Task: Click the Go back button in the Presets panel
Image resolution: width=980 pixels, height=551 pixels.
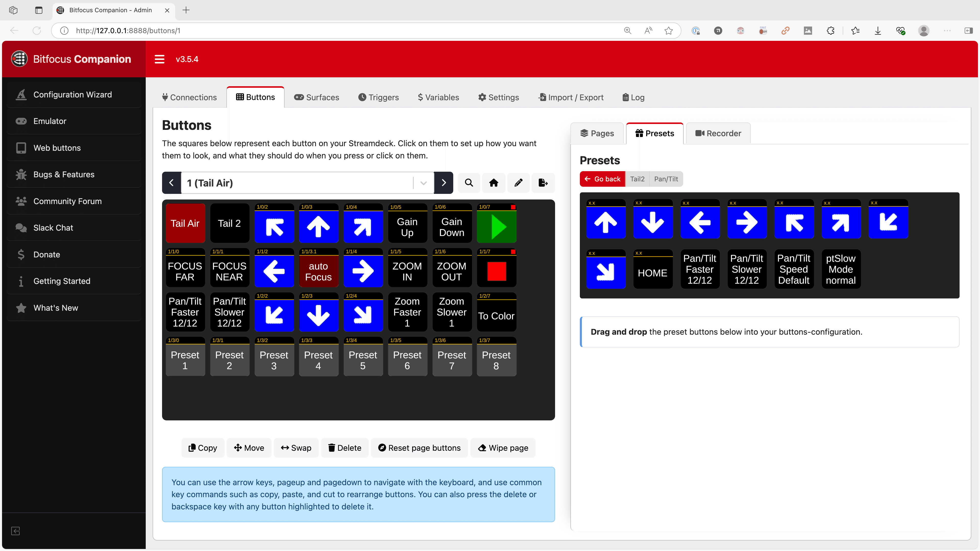Action: (602, 179)
